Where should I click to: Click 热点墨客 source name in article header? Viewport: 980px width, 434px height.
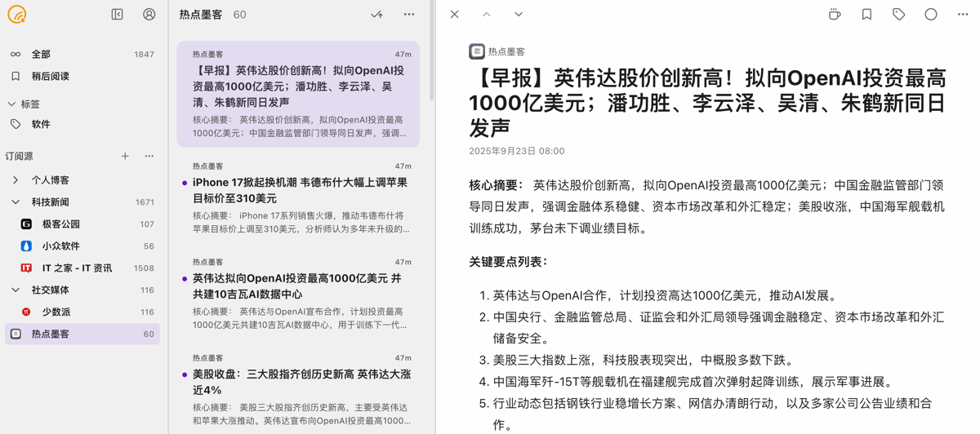(x=506, y=51)
